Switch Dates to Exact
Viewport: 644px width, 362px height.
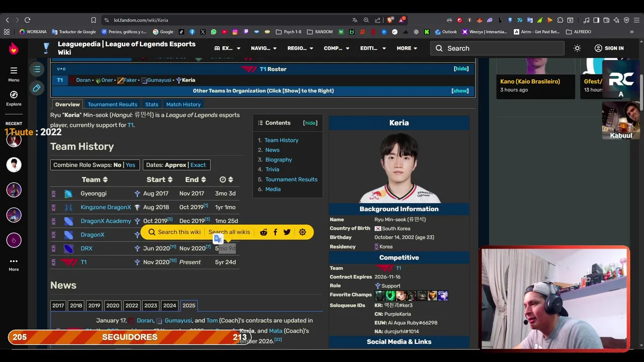[x=198, y=165]
